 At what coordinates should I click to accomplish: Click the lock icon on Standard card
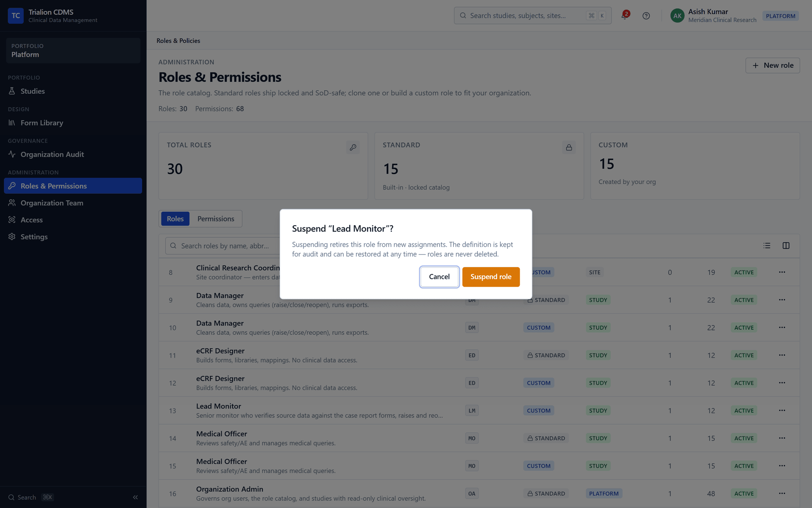(569, 147)
